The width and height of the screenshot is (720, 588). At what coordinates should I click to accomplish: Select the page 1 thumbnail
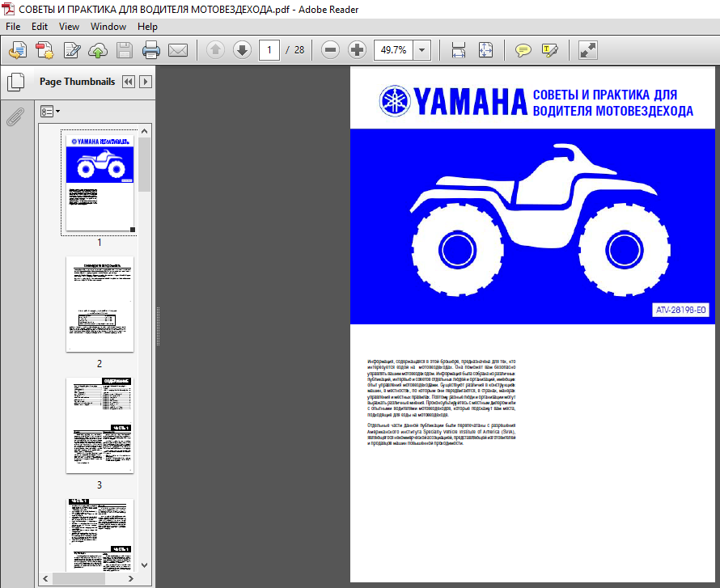(100, 183)
